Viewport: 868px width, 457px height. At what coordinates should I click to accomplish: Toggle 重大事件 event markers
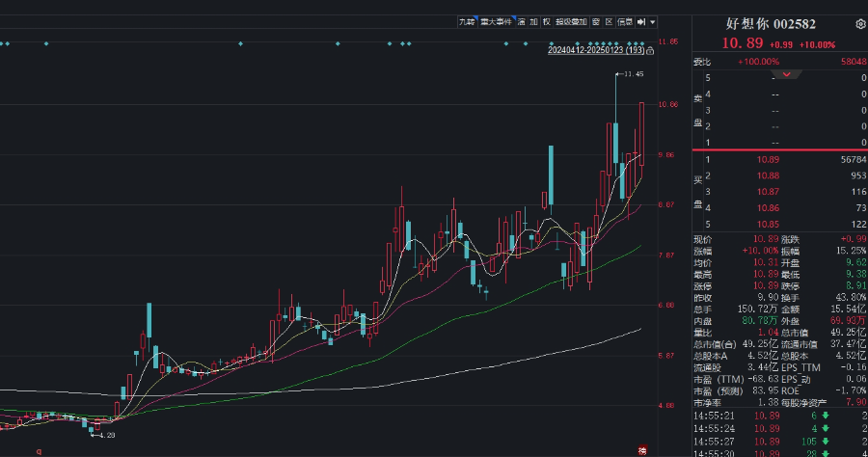pos(497,21)
